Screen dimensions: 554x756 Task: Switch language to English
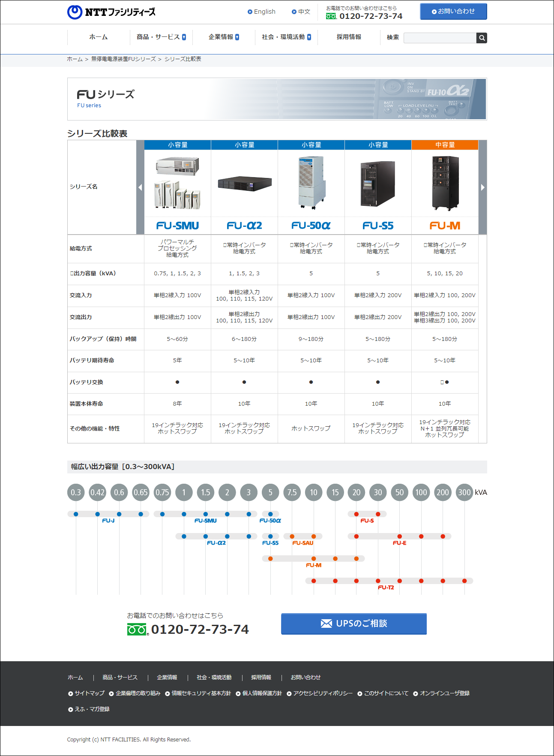coord(262,12)
